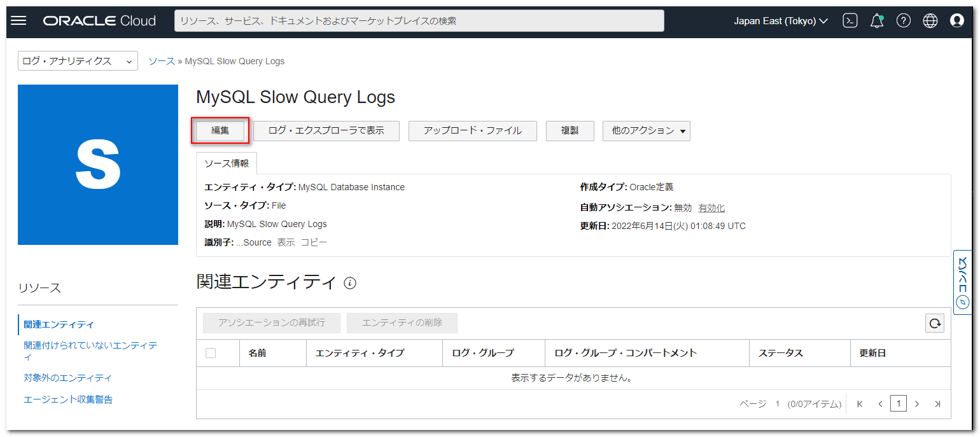Sort by the エンティティ・タイプ column header
980x437 pixels.
[x=360, y=353]
